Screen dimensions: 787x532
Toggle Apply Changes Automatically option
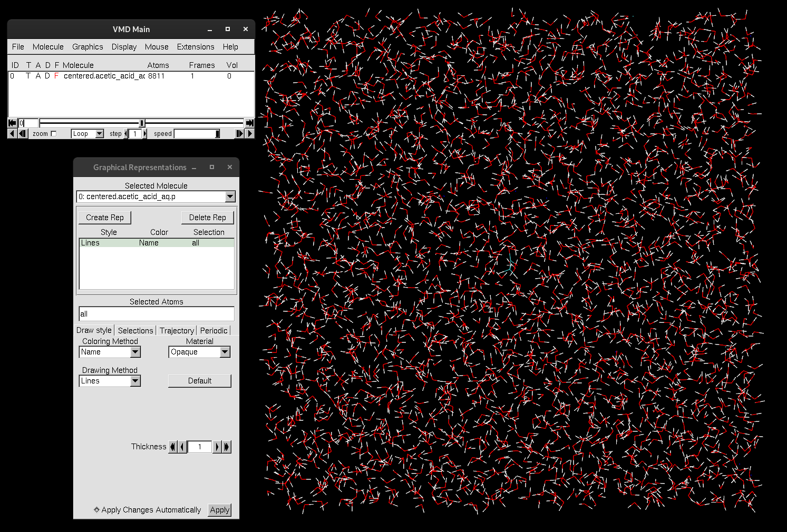coord(97,509)
